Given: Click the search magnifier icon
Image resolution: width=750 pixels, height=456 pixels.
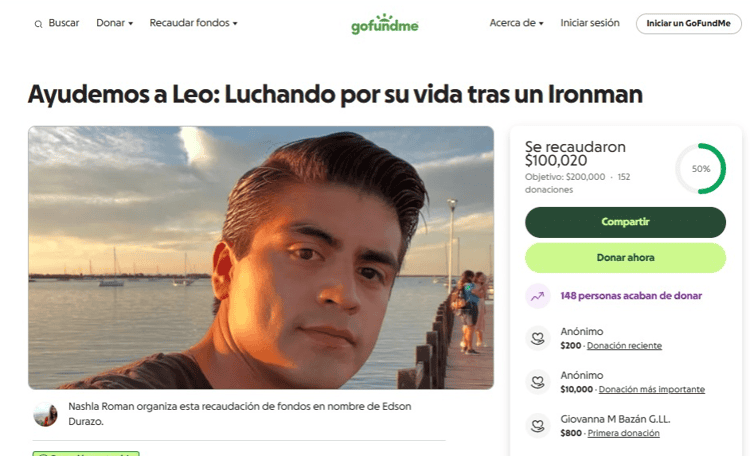Looking at the screenshot, I should [38, 24].
